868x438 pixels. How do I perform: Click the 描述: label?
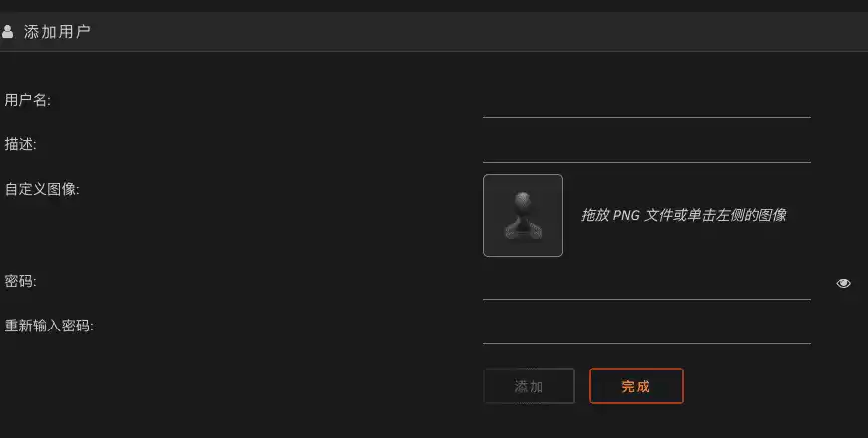coord(21,144)
